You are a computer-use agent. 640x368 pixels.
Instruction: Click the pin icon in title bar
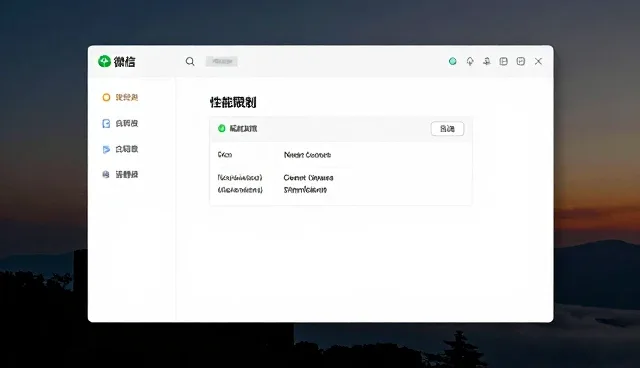pyautogui.click(x=487, y=61)
